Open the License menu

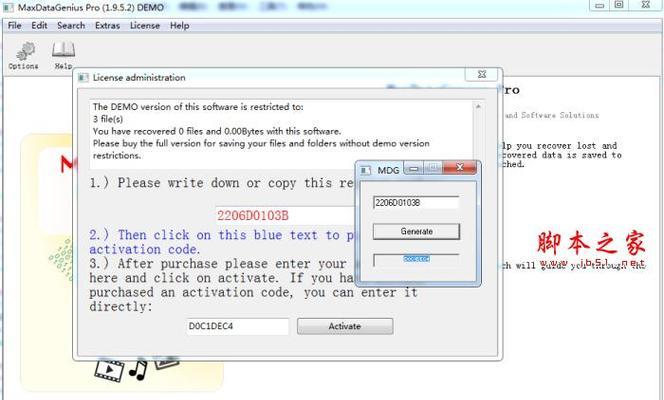[145, 25]
